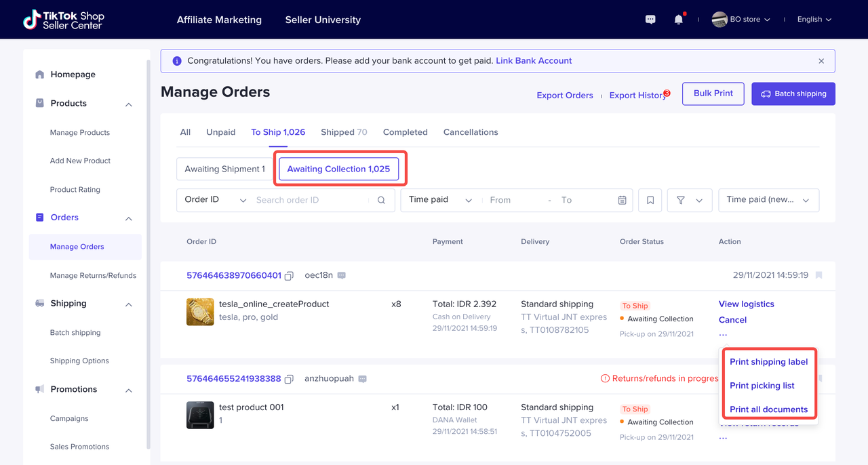Copy order ID 576464638970660401
Screen dimensions: 868x465
289,276
